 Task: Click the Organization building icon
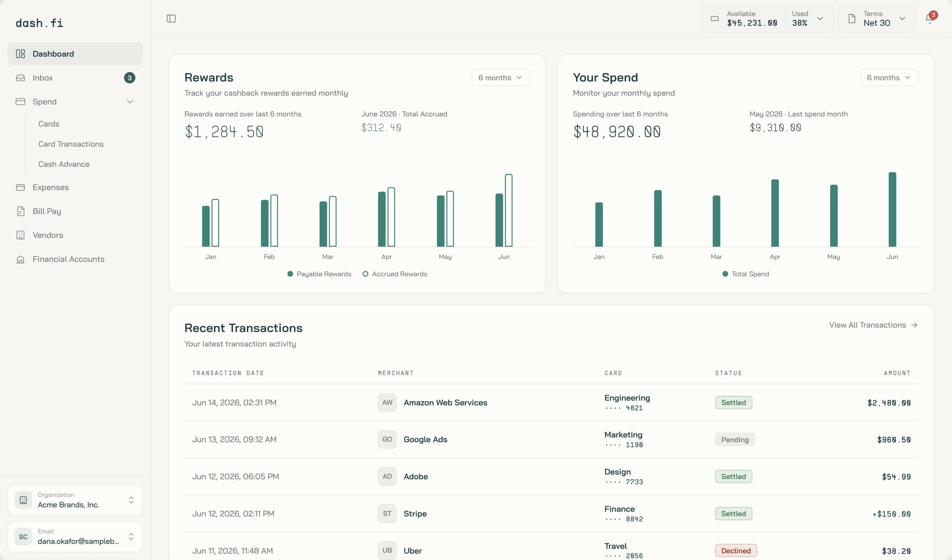coord(23,500)
